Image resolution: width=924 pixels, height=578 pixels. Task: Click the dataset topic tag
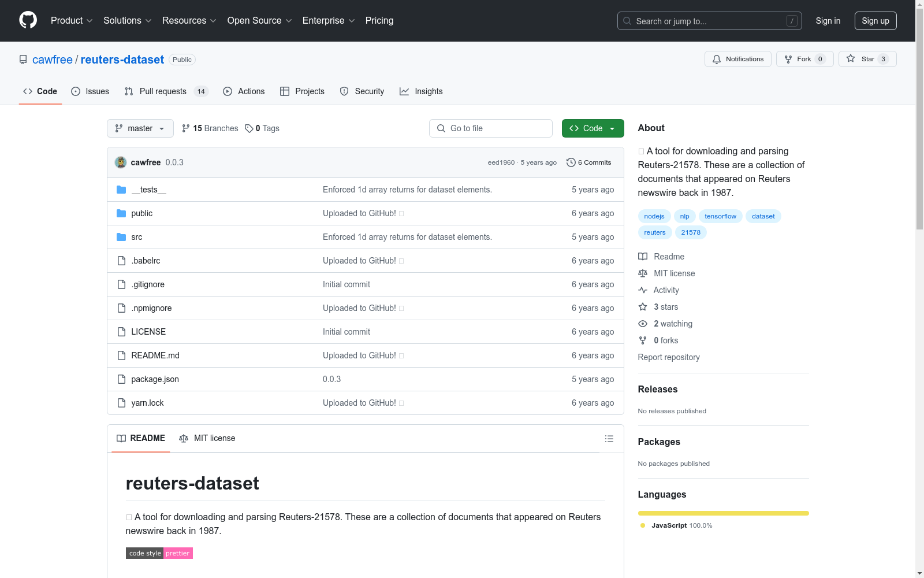tap(763, 216)
